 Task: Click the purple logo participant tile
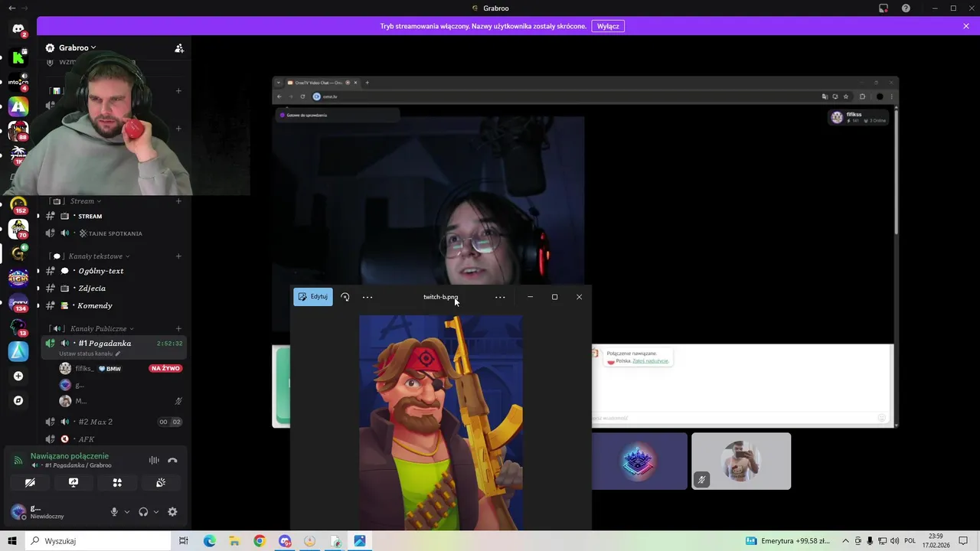pyautogui.click(x=639, y=461)
